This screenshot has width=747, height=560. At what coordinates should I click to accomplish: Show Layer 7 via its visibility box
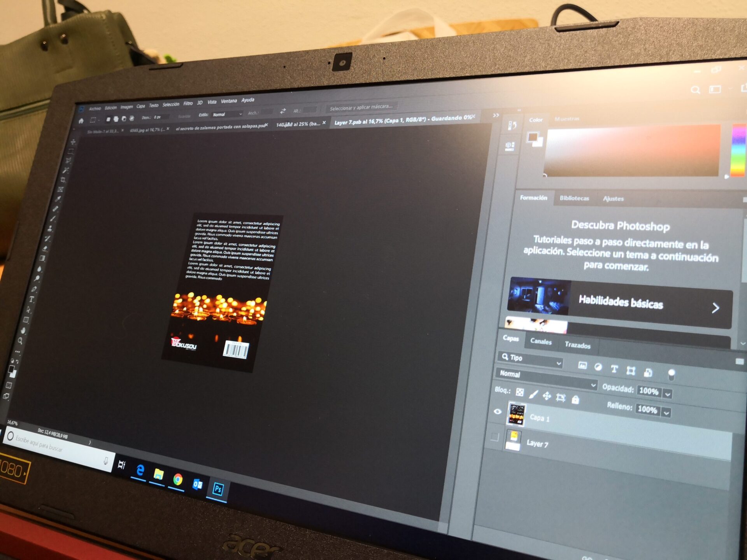point(494,437)
